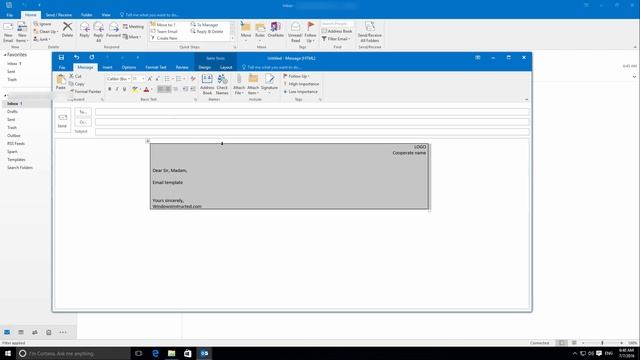
Task: Toggle Underline formatting
Action: pyautogui.click(x=124, y=89)
